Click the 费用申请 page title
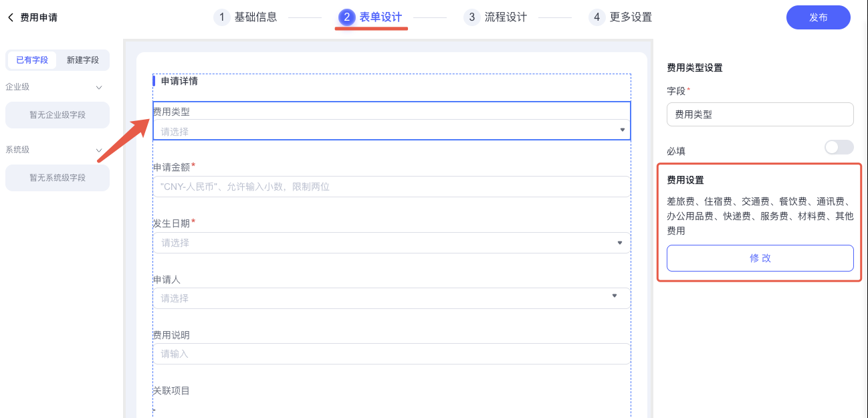868x418 pixels. (x=39, y=17)
